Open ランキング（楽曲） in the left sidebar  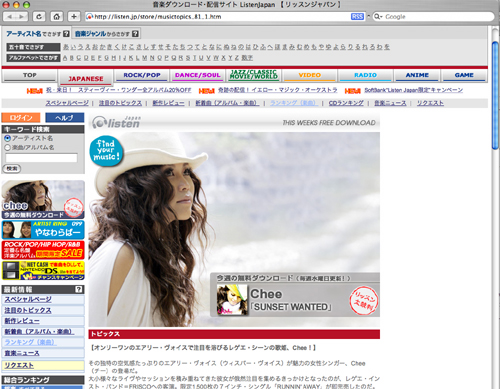(x=30, y=342)
